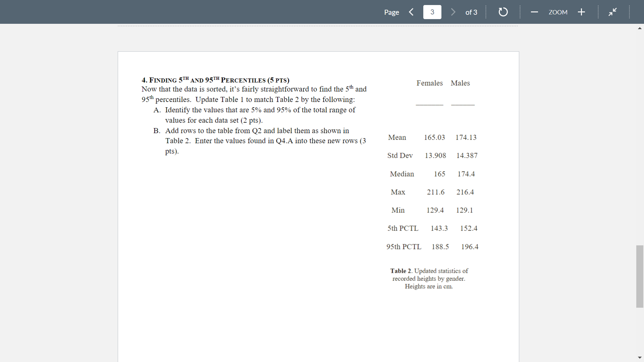The height and width of the screenshot is (362, 644).
Task: Click the Std Dev row label
Action: click(400, 156)
